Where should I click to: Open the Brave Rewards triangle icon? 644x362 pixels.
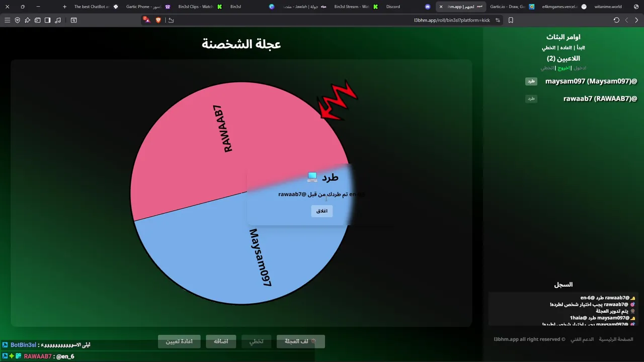tap(147, 20)
